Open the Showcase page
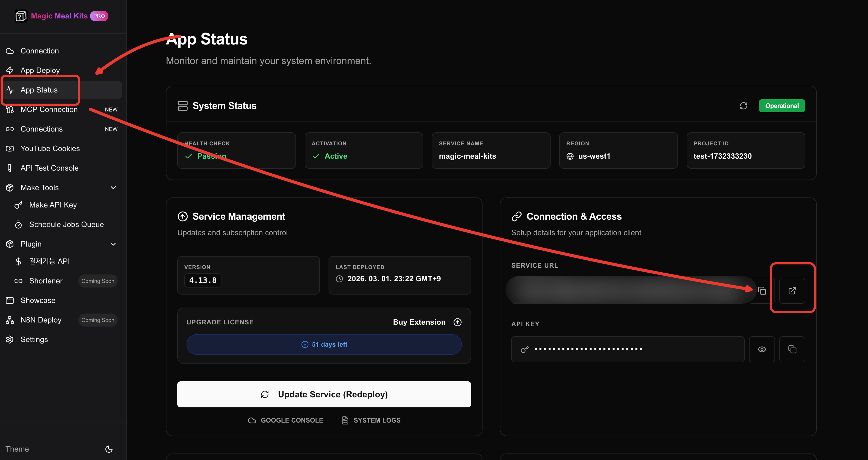The image size is (868, 460). (63, 301)
